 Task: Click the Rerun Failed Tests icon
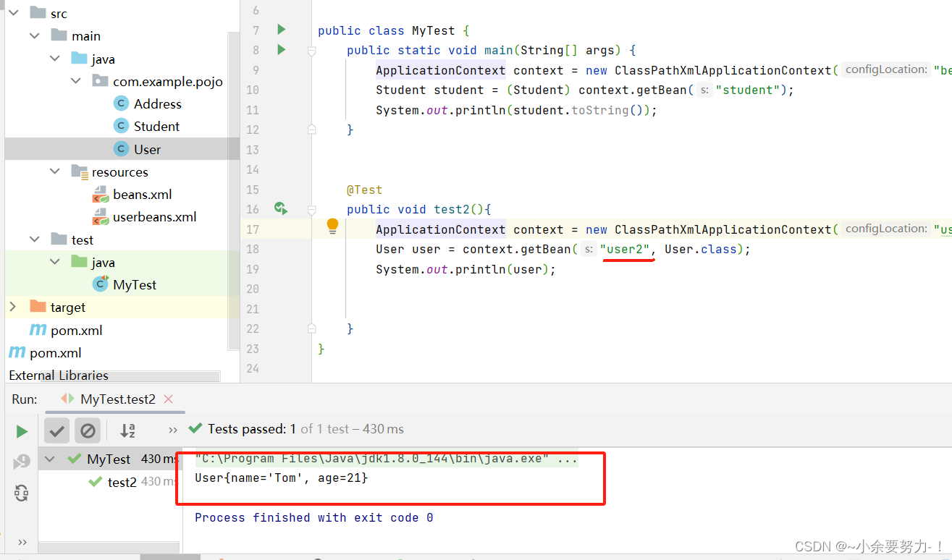tap(22, 462)
